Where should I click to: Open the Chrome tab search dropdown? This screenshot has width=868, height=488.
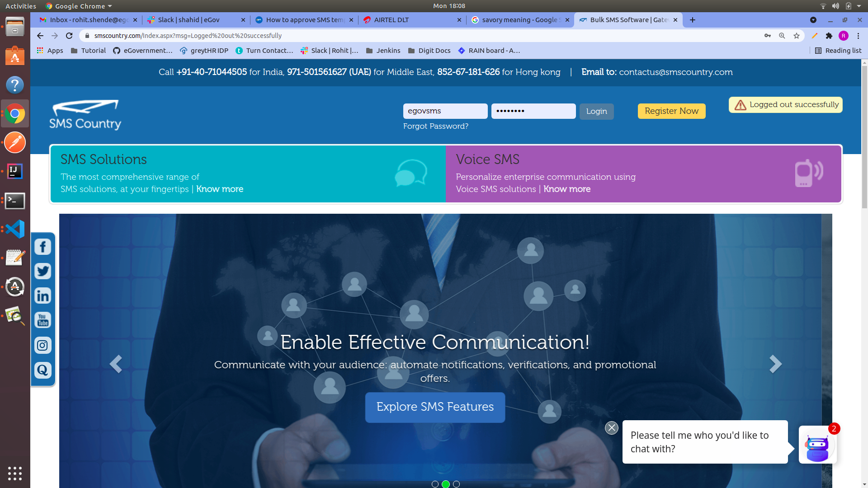click(x=813, y=20)
